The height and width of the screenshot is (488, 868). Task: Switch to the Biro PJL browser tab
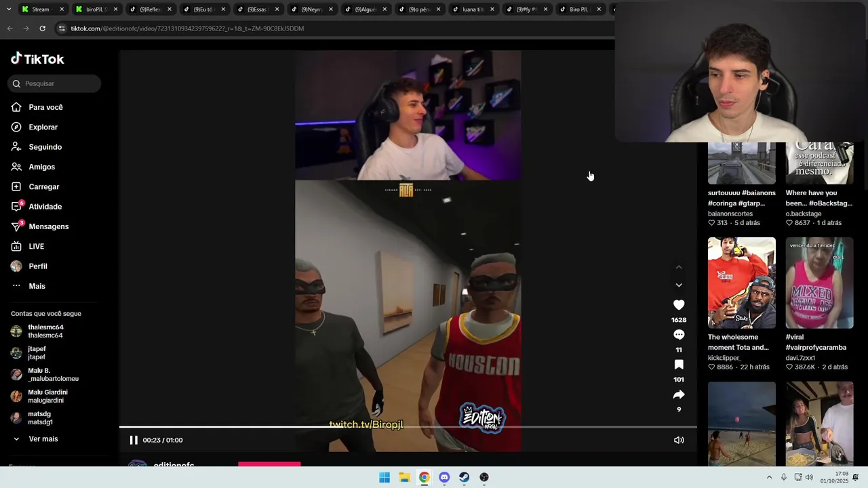point(580,9)
